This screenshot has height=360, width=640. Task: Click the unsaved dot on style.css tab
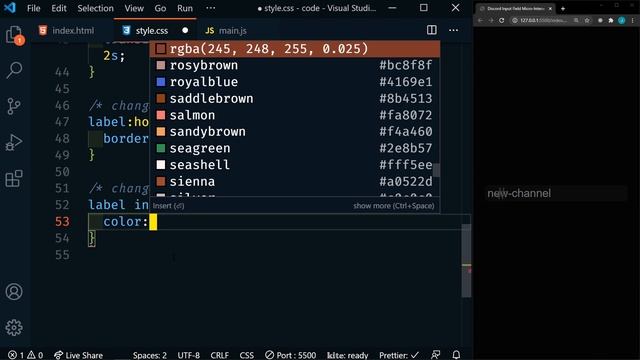coord(185,31)
